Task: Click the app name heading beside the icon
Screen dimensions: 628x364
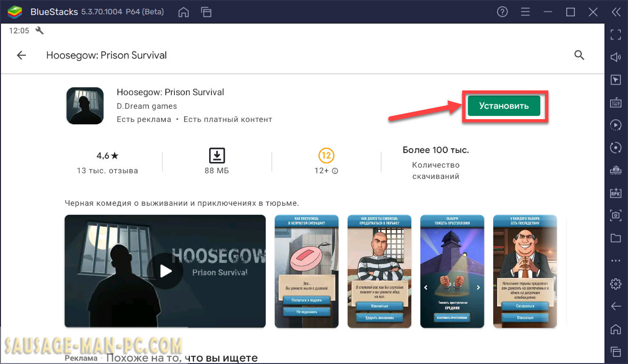Action: [171, 92]
